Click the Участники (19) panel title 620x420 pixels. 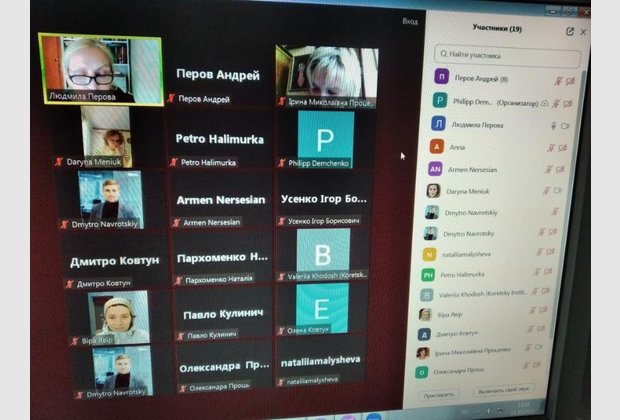[497, 28]
